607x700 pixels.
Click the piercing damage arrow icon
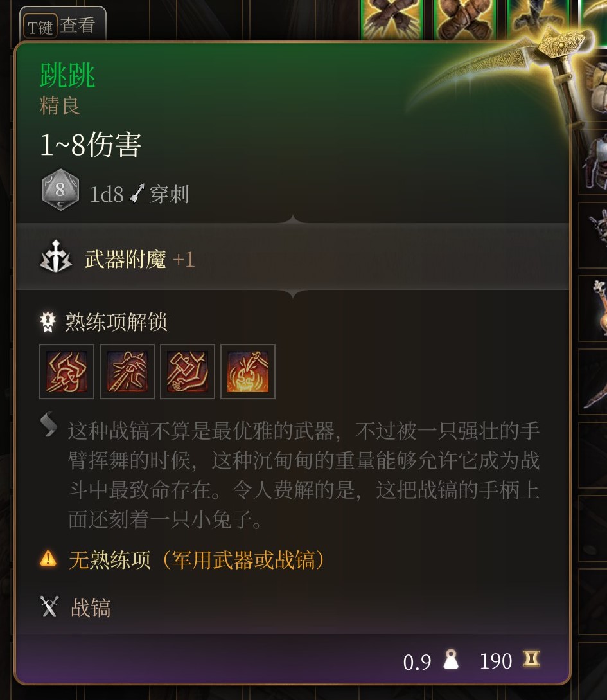pos(137,193)
